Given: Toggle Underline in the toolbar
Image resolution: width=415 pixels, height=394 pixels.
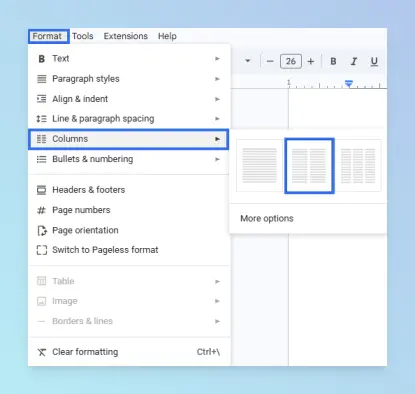Looking at the screenshot, I should click(x=374, y=61).
